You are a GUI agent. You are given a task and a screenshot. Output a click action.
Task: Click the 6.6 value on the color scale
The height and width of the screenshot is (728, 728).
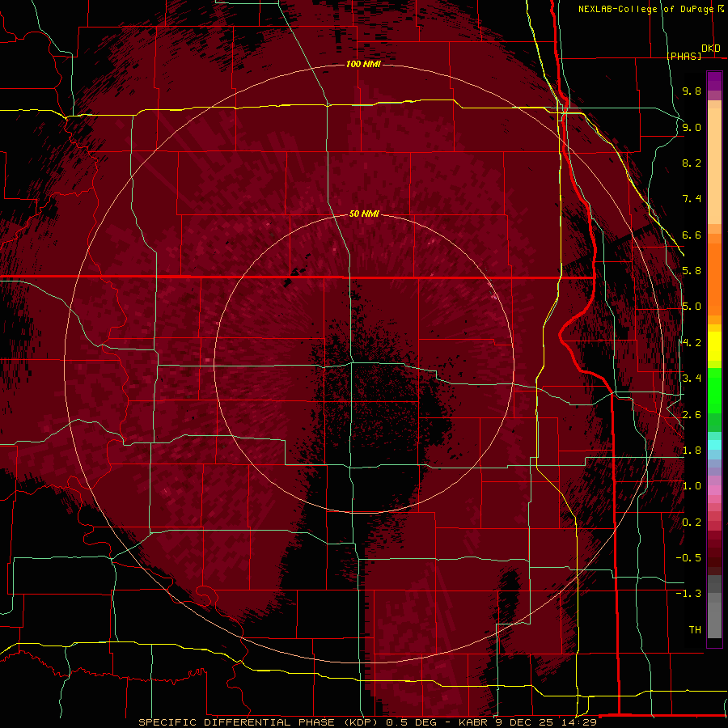pyautogui.click(x=692, y=235)
